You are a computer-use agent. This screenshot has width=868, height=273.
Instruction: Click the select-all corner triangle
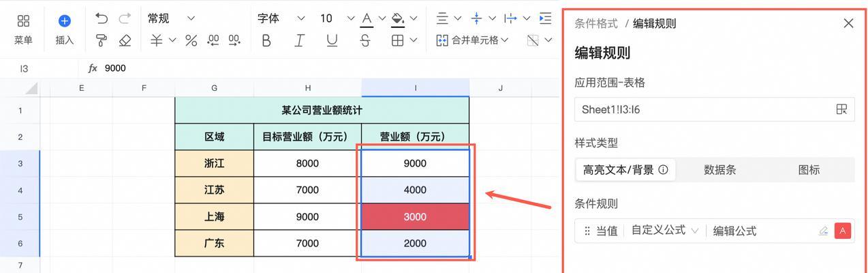pyautogui.click(x=32, y=88)
